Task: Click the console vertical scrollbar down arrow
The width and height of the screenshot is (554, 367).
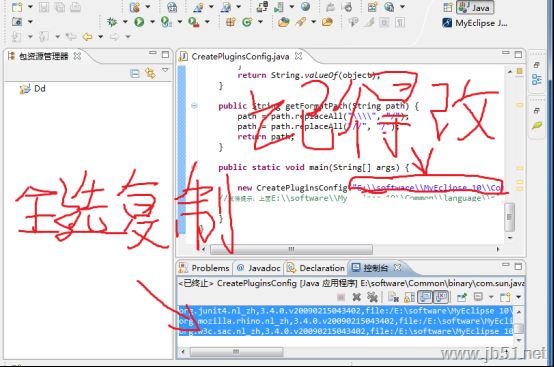Action: coord(519,340)
